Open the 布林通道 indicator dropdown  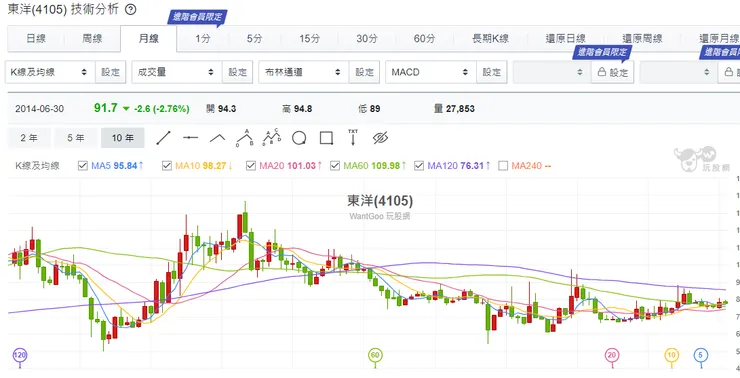pos(304,72)
